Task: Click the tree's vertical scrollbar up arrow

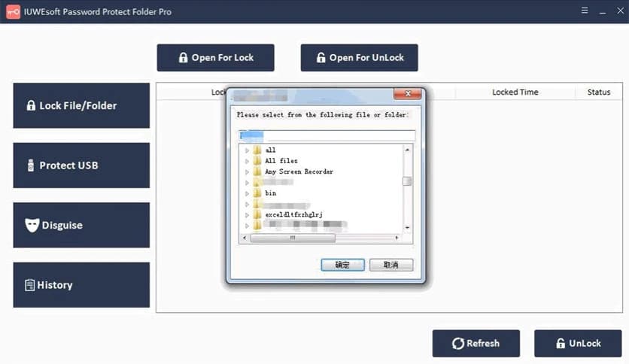Action: click(x=407, y=150)
